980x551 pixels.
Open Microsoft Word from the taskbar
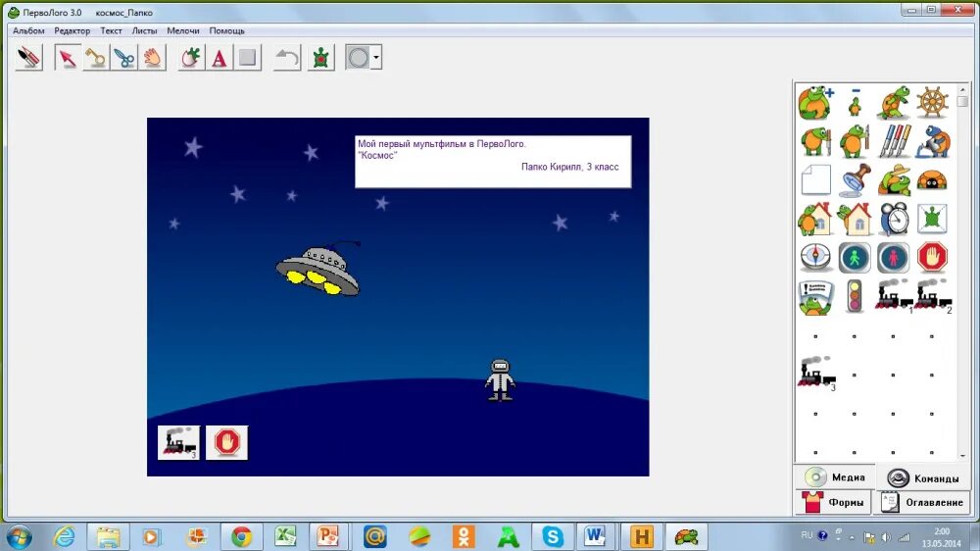pyautogui.click(x=595, y=536)
